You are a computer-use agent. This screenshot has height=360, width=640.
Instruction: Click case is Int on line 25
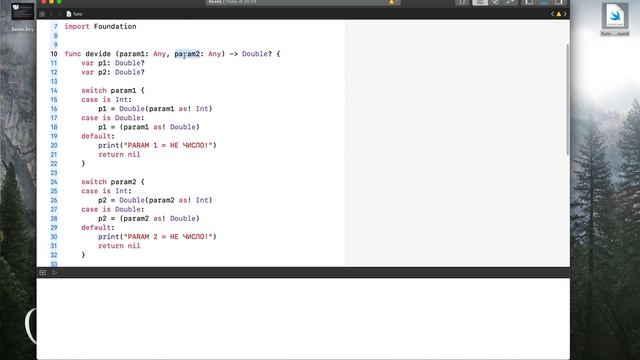point(107,191)
